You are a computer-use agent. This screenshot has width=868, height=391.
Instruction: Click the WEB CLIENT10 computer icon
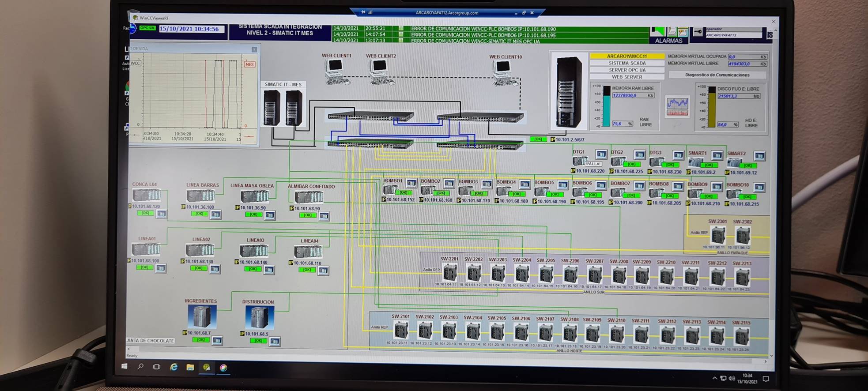click(505, 73)
